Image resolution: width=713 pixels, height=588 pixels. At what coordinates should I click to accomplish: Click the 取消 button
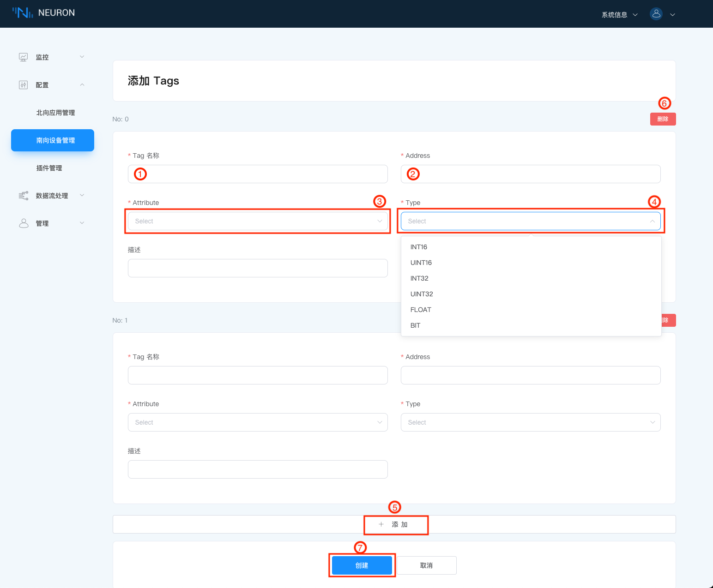427,565
